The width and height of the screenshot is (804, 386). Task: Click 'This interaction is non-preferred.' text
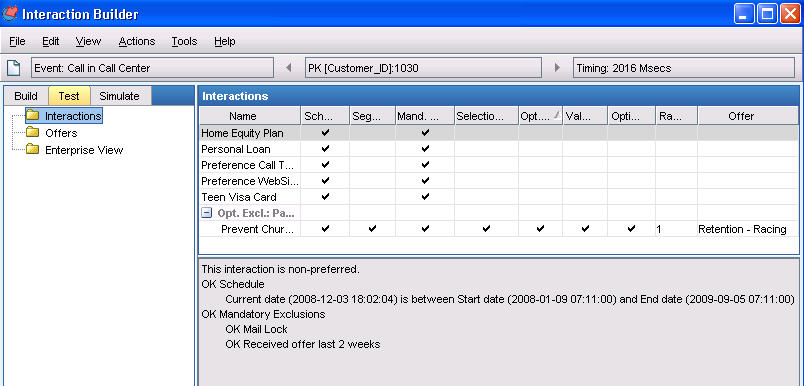[280, 269]
